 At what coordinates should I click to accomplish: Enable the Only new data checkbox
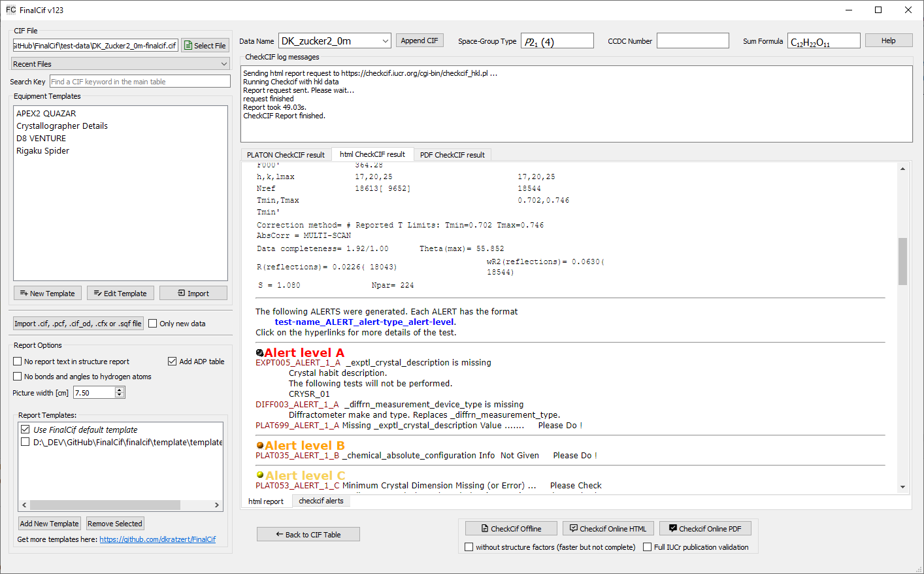click(x=153, y=324)
